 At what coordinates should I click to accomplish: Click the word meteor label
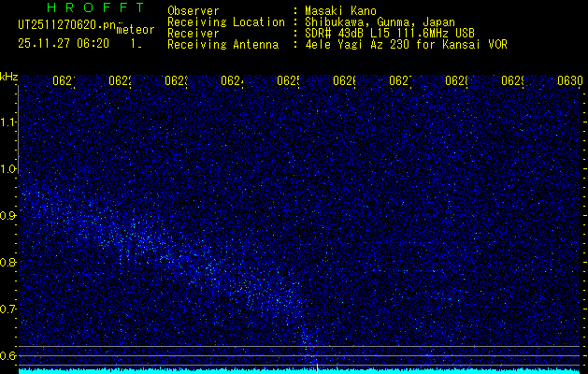click(136, 30)
